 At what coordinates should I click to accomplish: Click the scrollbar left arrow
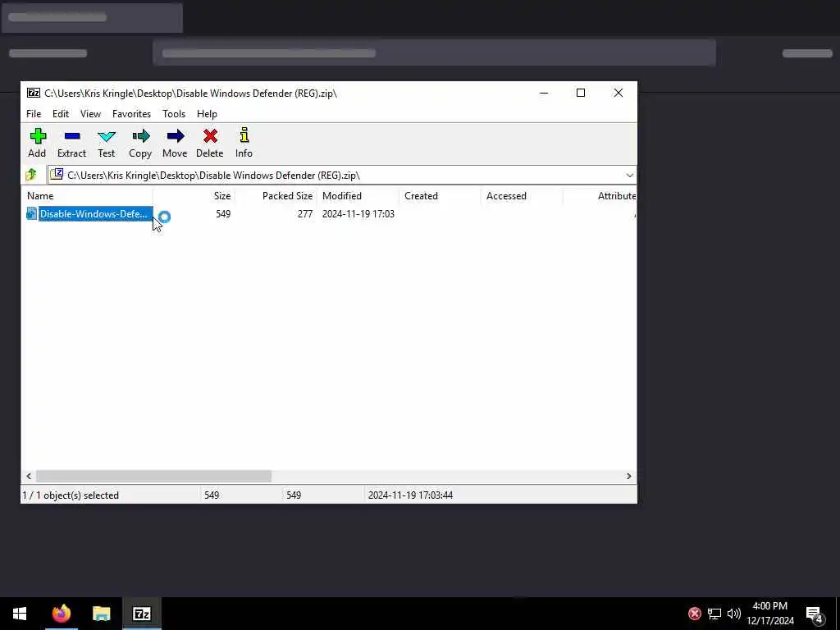[29, 476]
